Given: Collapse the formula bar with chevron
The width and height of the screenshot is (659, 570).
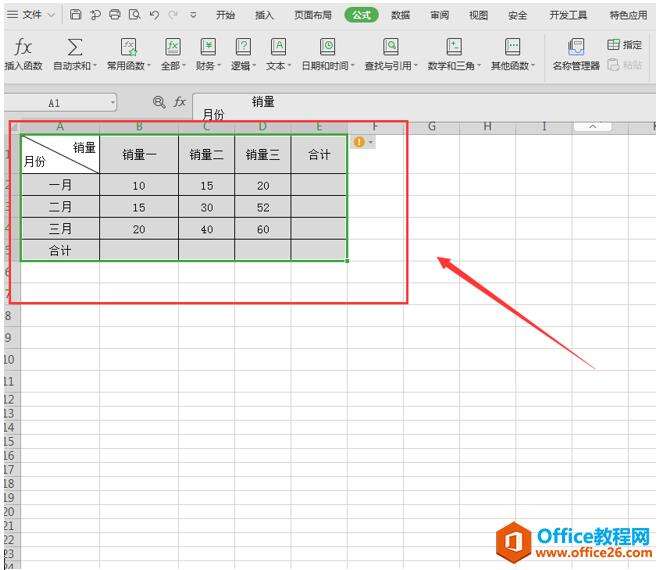Looking at the screenshot, I should (x=592, y=126).
